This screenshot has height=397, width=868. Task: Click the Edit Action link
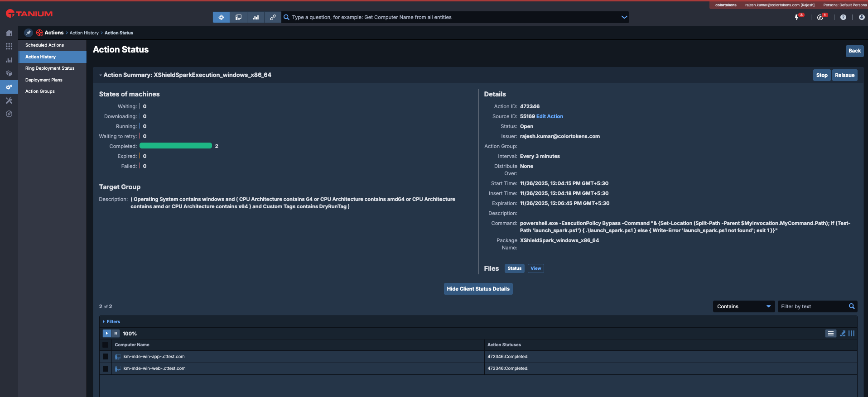click(550, 116)
